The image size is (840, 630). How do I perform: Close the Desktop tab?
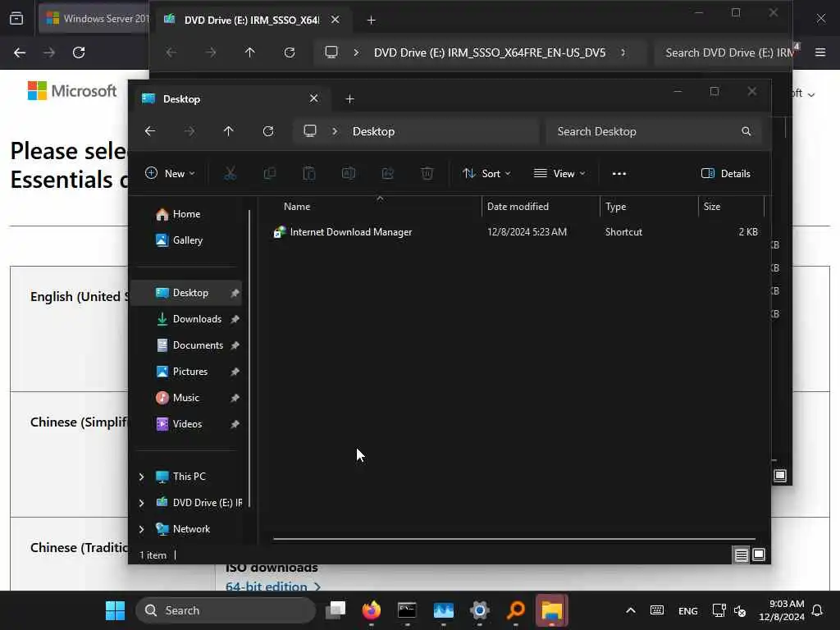314,98
